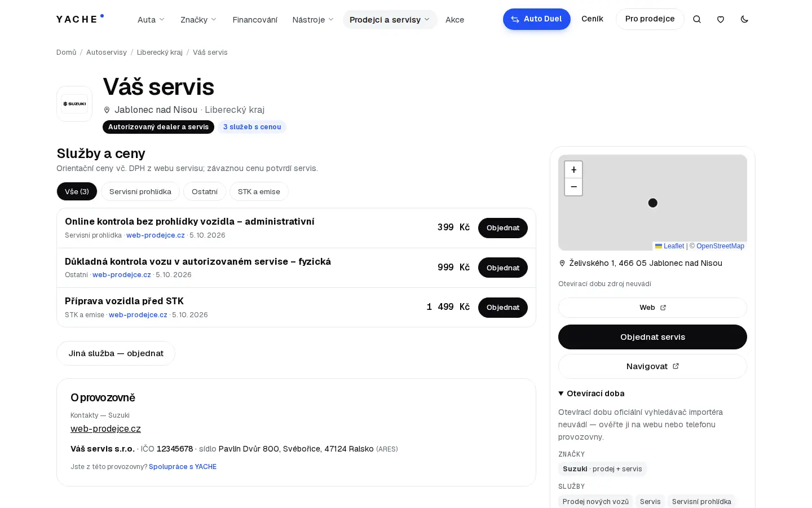The width and height of the screenshot is (812, 508).
Task: Go to Domů breadcrumb
Action: (x=66, y=52)
